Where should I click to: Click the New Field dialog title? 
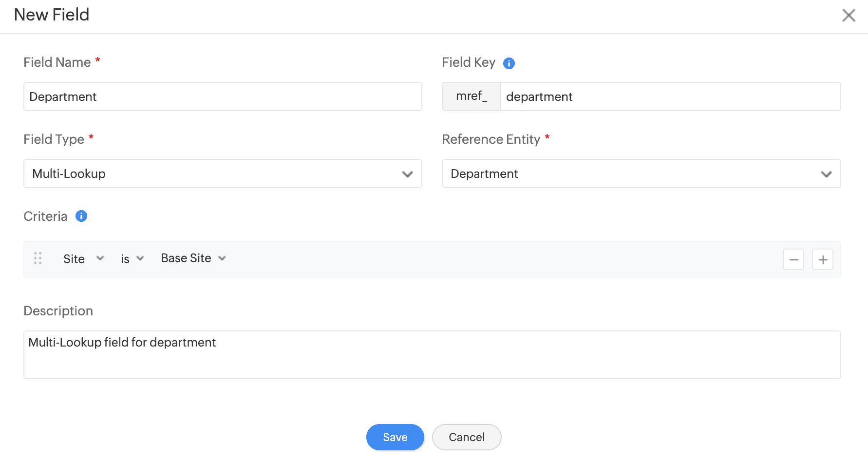point(51,15)
